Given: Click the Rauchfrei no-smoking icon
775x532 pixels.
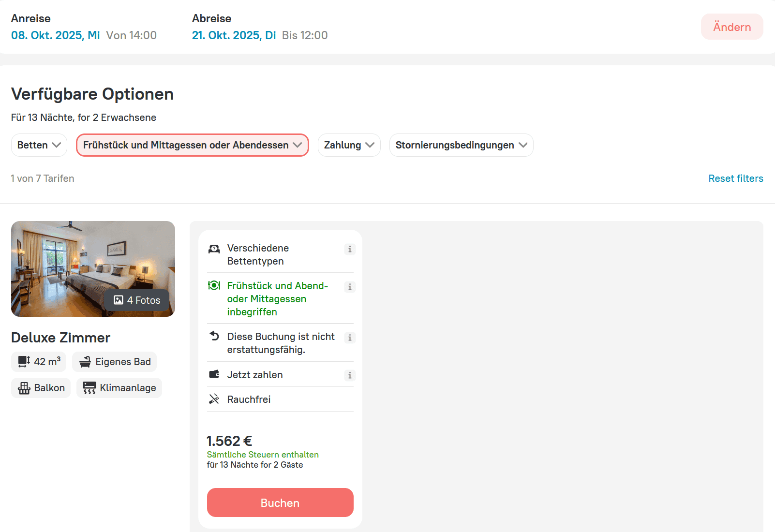Looking at the screenshot, I should pos(214,399).
